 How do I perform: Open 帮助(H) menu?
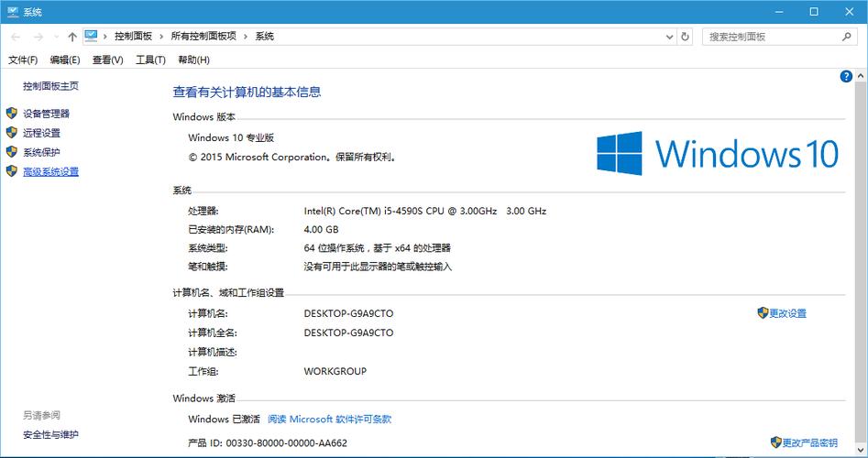[193, 60]
